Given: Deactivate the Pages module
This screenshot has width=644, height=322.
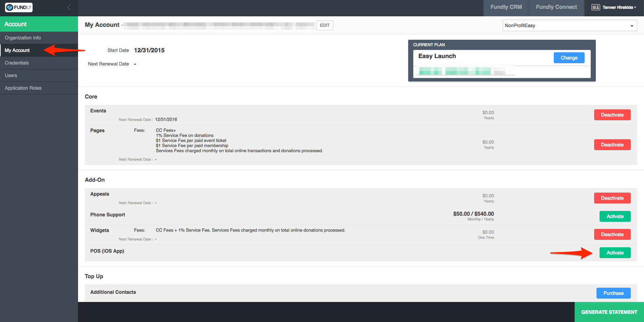Looking at the screenshot, I should point(612,145).
